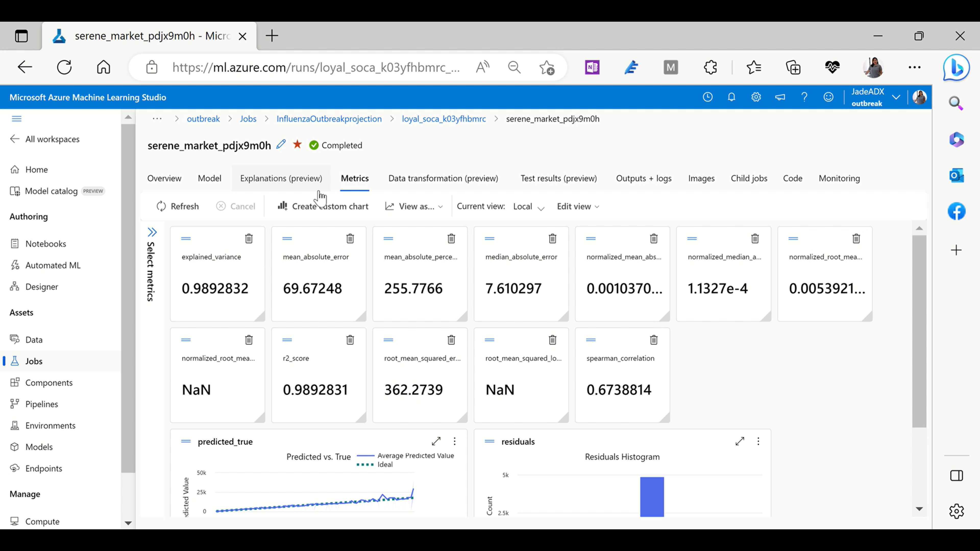Click the metrics area vertical scrollbar
The height and width of the screenshot is (551, 980).
919,331
